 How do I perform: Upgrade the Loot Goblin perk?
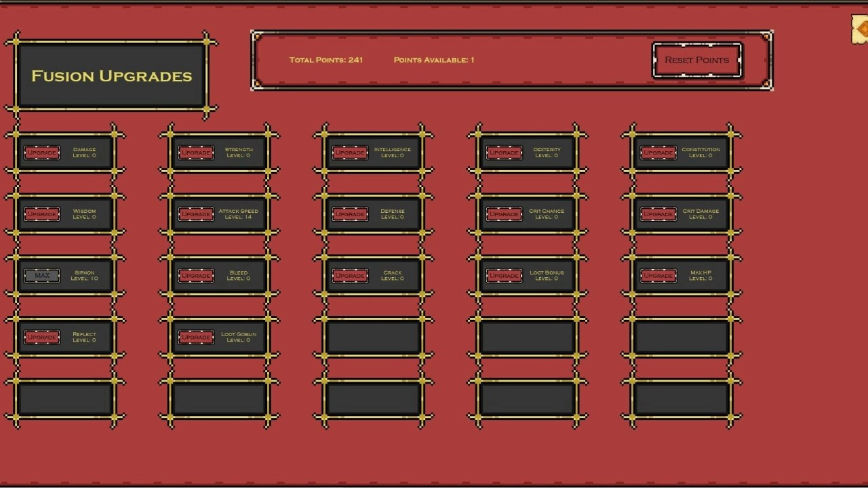196,337
